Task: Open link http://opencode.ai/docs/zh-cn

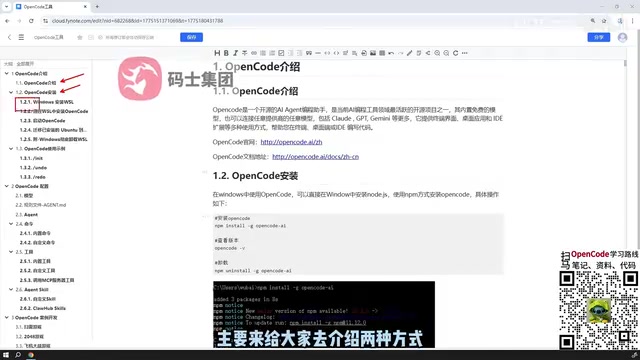Action: pyautogui.click(x=316, y=157)
